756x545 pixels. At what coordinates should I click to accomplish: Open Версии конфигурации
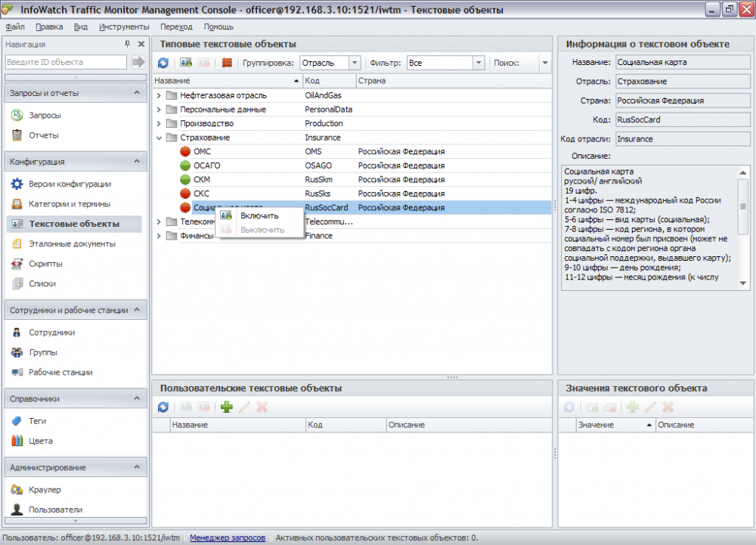pyautogui.click(x=70, y=184)
